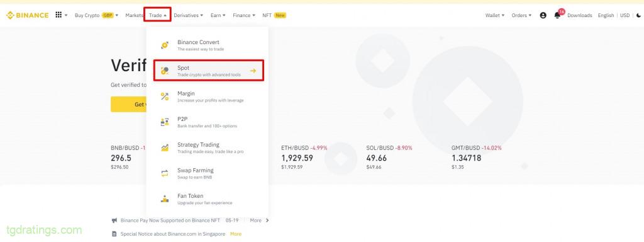The width and height of the screenshot is (644, 242).
Task: Click the Swap Farming arrows icon
Action: pos(165,173)
